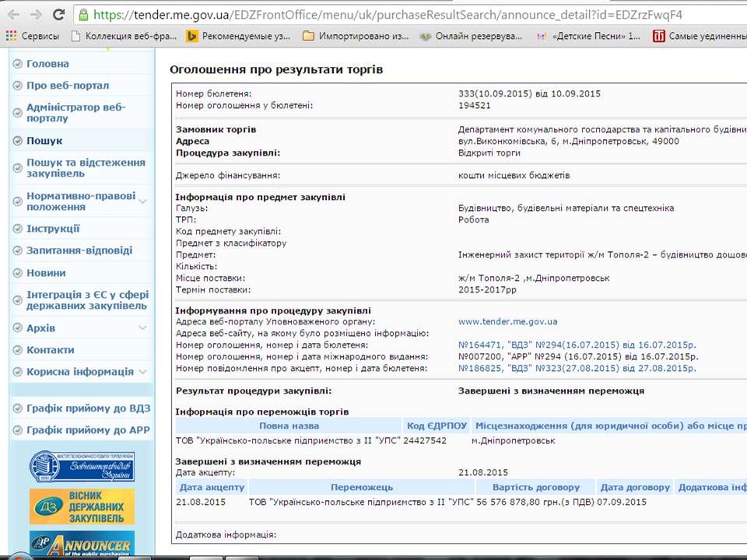Screen dimensions: 747x560
Task: Reload the page with refresh icon
Action: (x=58, y=15)
